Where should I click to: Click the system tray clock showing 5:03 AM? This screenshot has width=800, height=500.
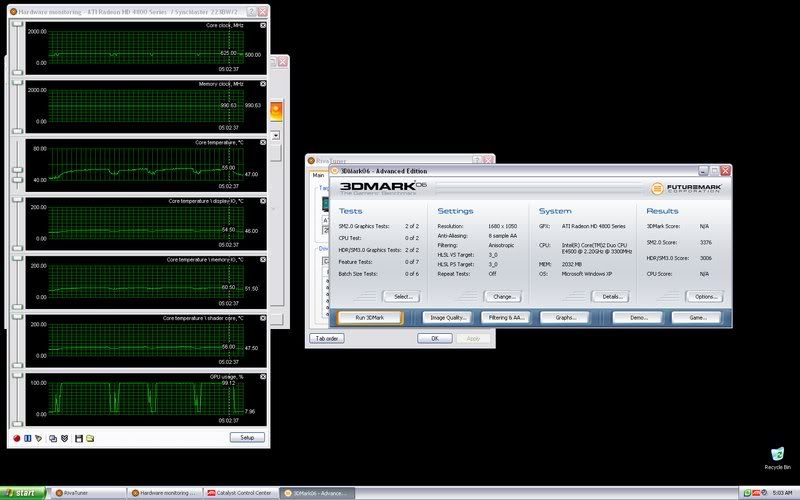point(782,493)
